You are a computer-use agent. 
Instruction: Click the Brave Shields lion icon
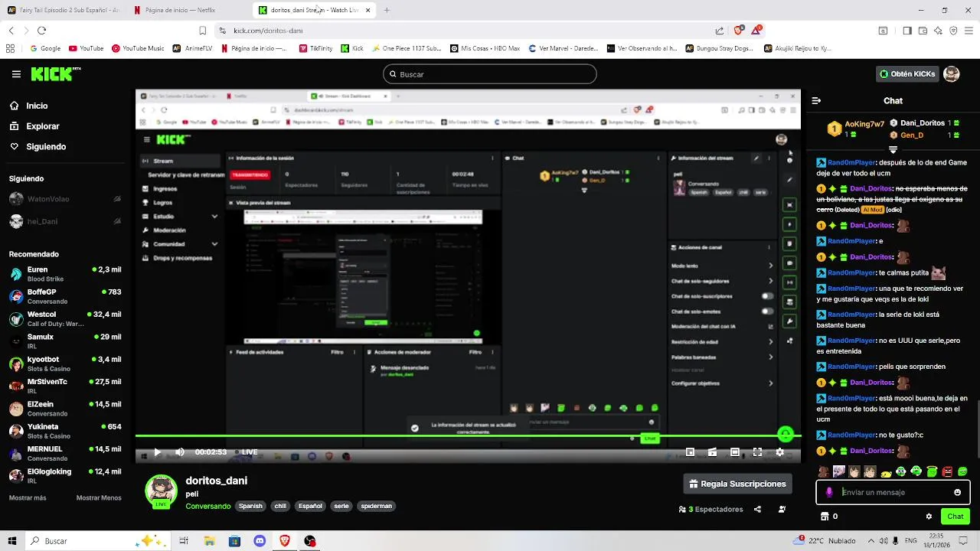(738, 31)
